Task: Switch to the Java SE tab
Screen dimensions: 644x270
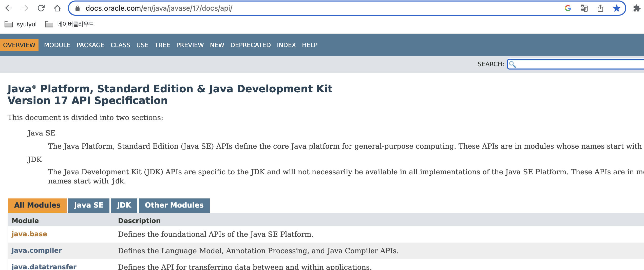Action: pyautogui.click(x=89, y=205)
